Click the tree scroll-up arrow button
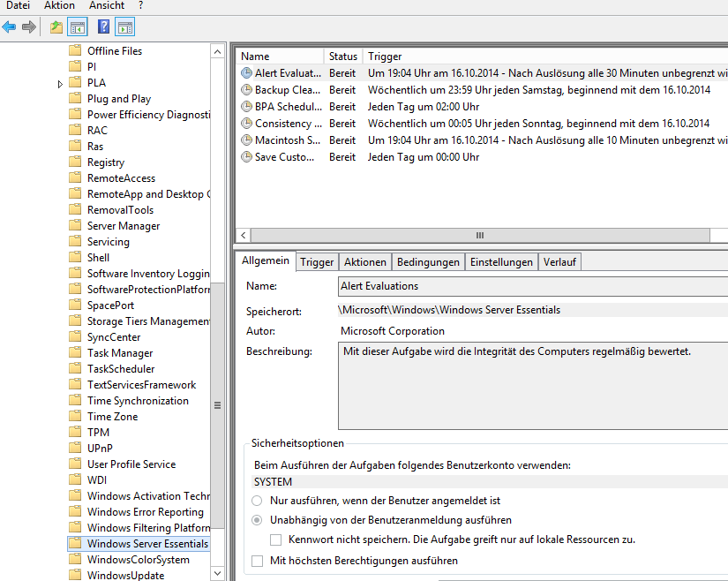This screenshot has height=581, width=728. (x=218, y=52)
